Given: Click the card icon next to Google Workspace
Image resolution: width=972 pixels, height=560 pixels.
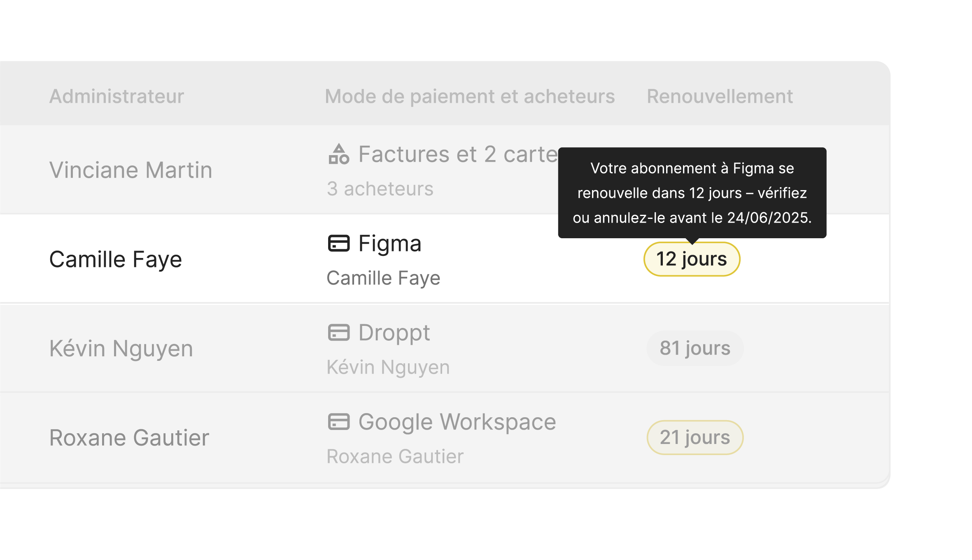Looking at the screenshot, I should point(339,422).
